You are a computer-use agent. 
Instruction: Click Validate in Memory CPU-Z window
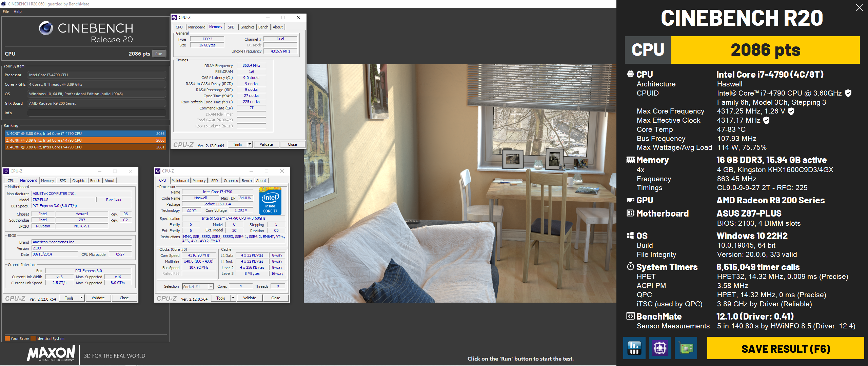[266, 144]
